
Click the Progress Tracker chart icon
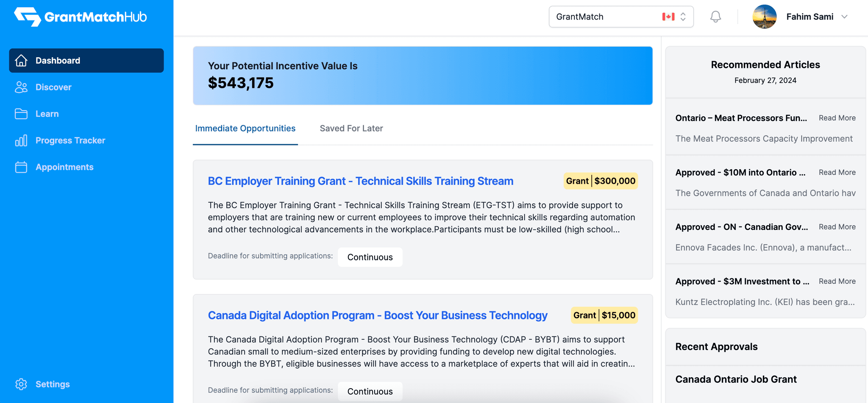21,140
